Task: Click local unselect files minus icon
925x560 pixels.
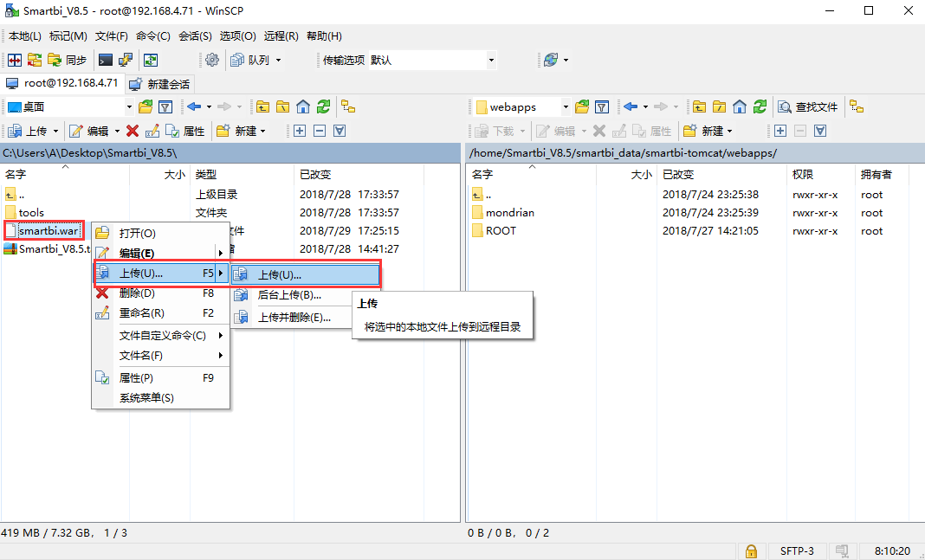Action: point(320,131)
